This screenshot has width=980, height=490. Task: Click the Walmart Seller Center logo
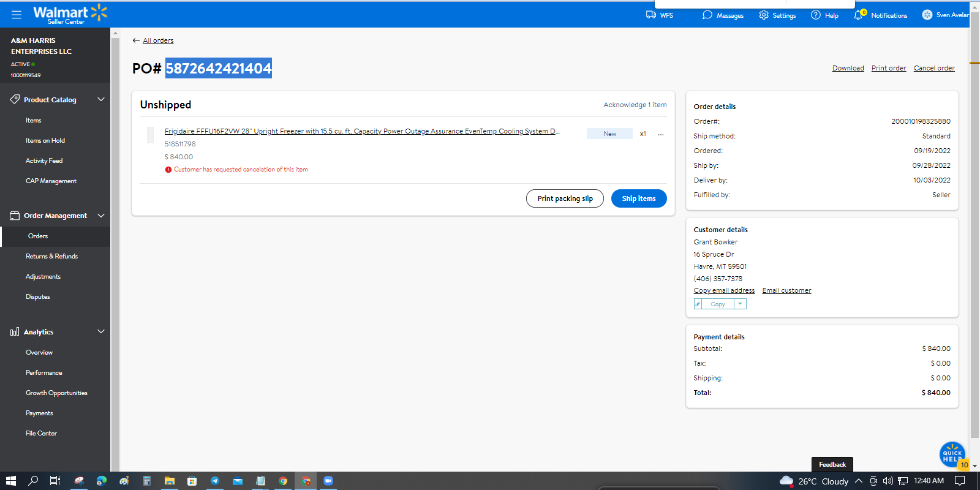click(70, 15)
